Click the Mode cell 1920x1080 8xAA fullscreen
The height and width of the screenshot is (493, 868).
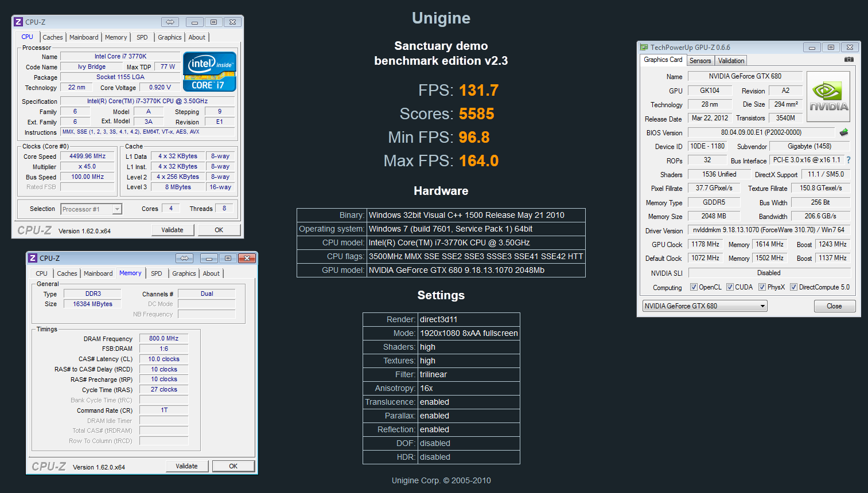tap(469, 333)
